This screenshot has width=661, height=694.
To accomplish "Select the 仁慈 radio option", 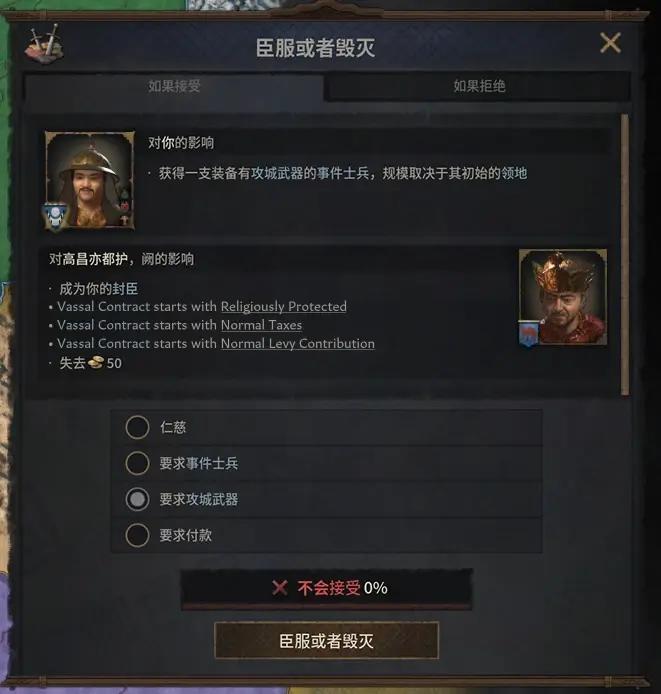I will (x=137, y=428).
